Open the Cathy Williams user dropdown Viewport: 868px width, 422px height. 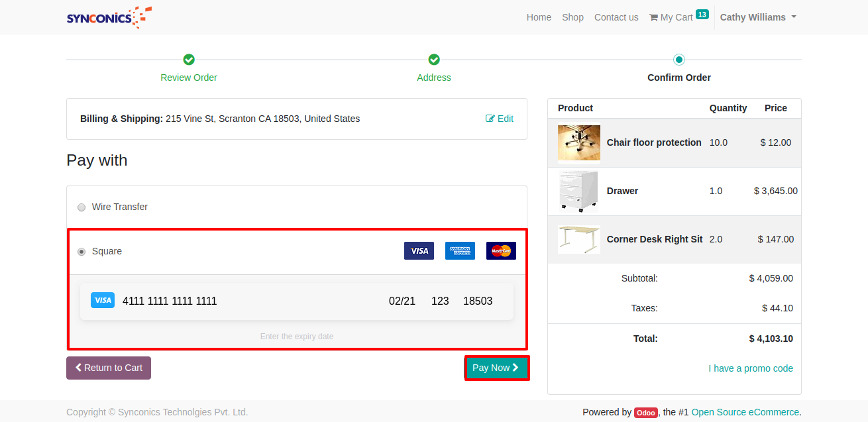click(757, 17)
